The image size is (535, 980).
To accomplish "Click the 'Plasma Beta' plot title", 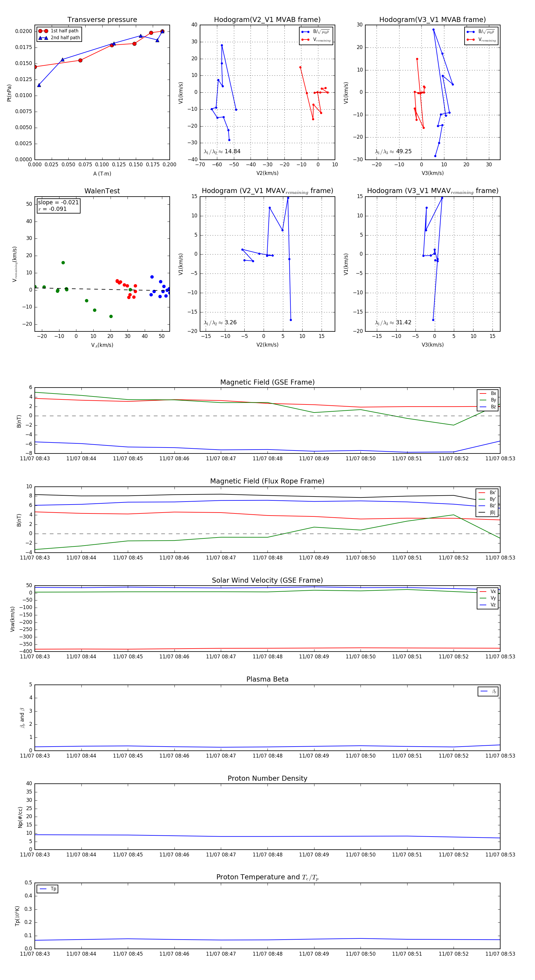I will pyautogui.click(x=267, y=679).
